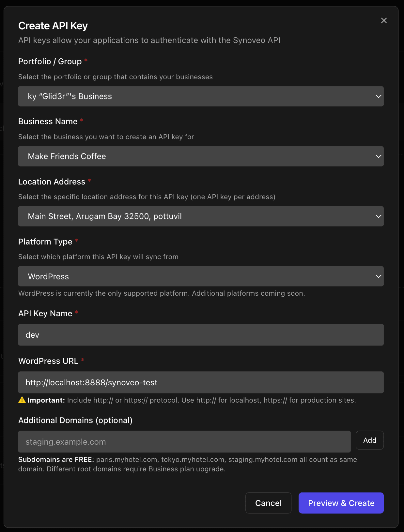Select the API Key Name field containing dev
This screenshot has height=532, width=404.
(201, 335)
